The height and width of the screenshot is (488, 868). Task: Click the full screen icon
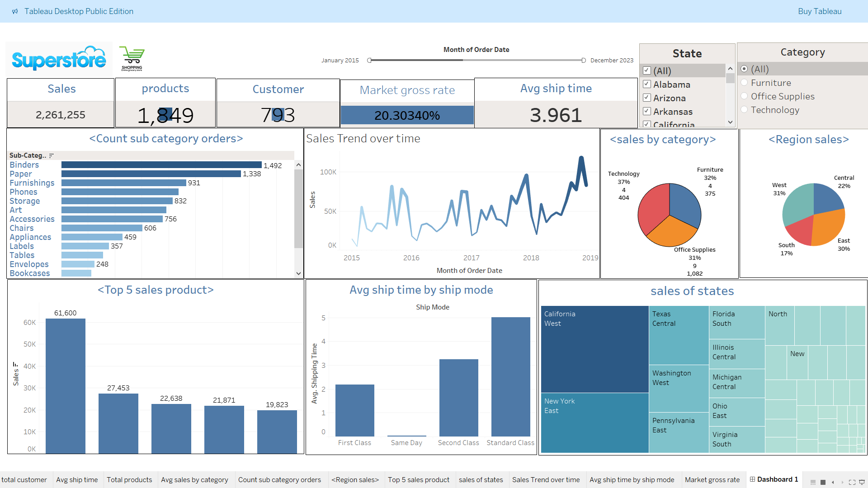click(x=852, y=482)
